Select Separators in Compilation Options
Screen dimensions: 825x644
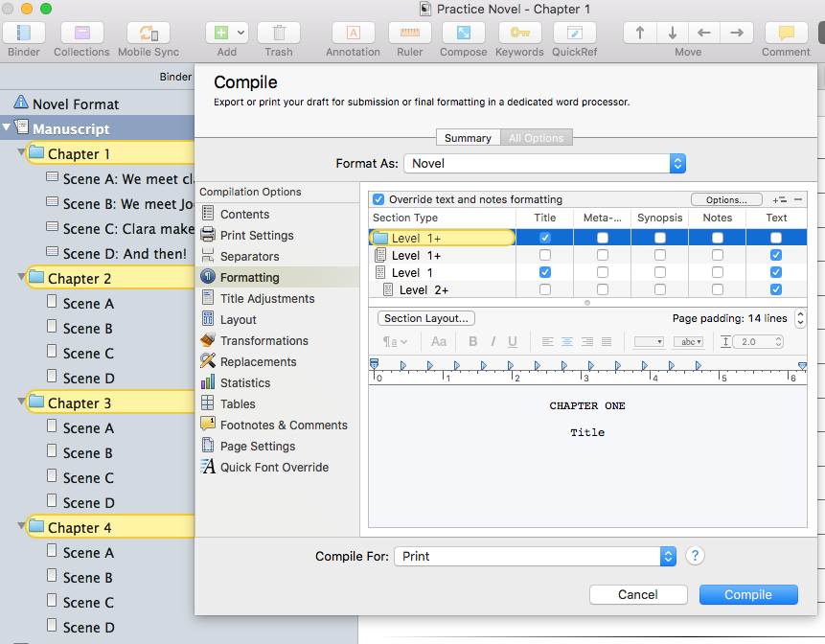tap(249, 257)
